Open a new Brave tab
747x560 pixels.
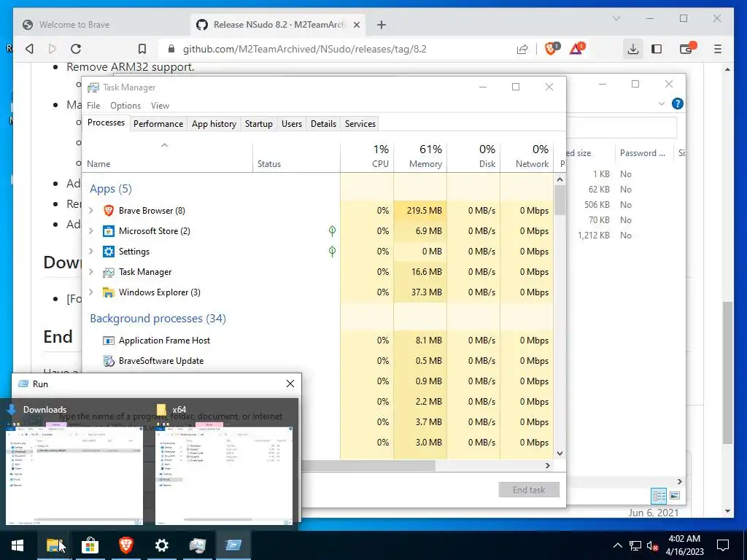pos(381,25)
